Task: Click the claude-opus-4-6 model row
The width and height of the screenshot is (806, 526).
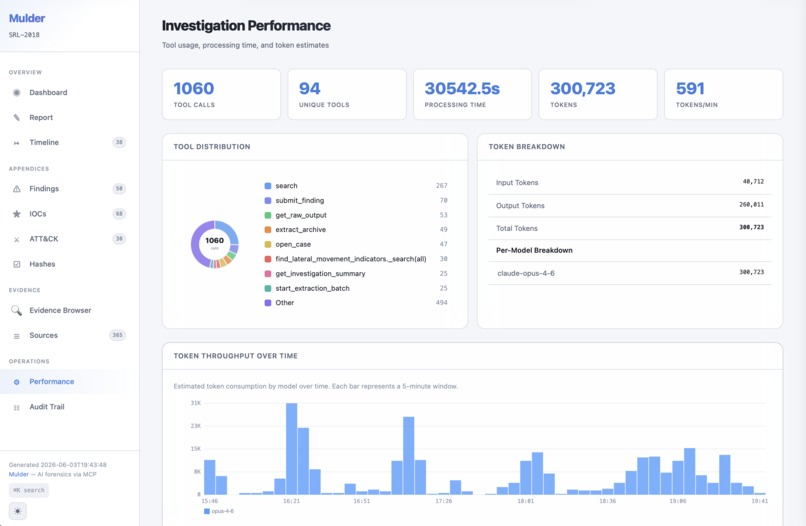Action: [630, 273]
